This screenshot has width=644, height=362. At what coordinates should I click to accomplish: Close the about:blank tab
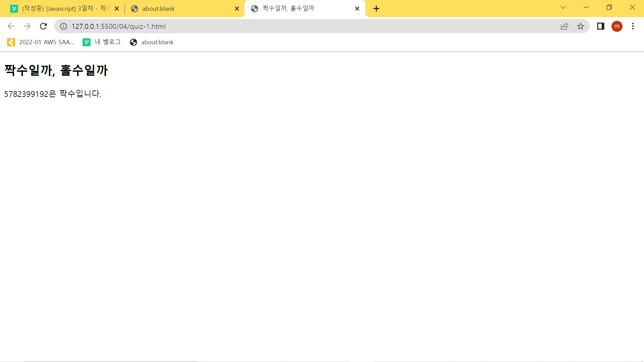coord(237,9)
